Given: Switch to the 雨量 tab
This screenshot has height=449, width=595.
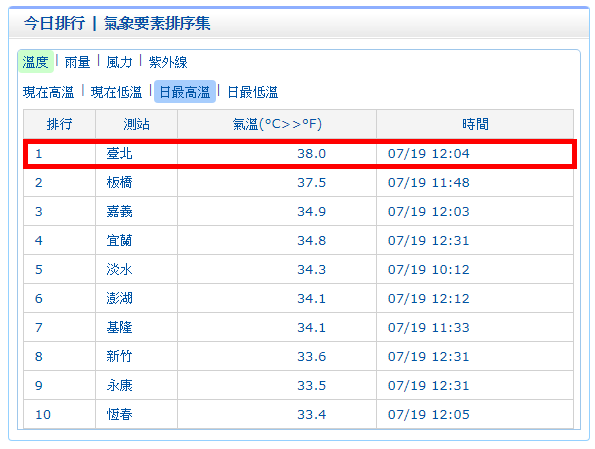Looking at the screenshot, I should [x=77, y=62].
